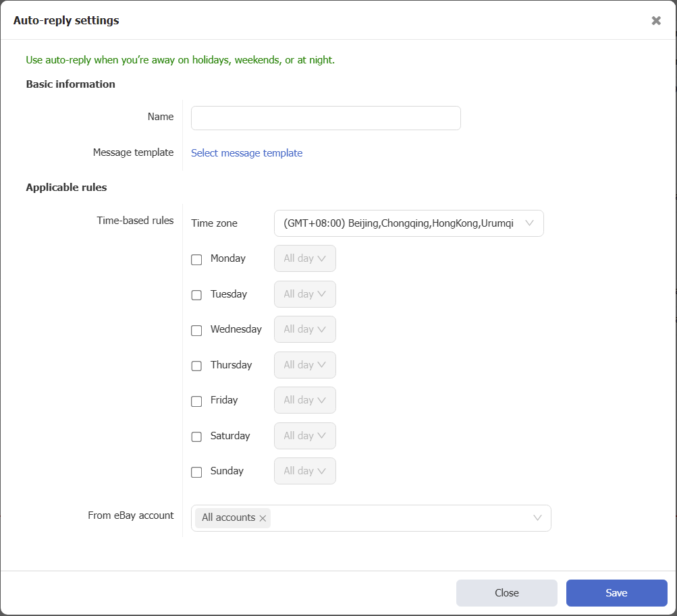The height and width of the screenshot is (616, 677).
Task: Tick the Tuesday checkbox
Action: point(196,295)
